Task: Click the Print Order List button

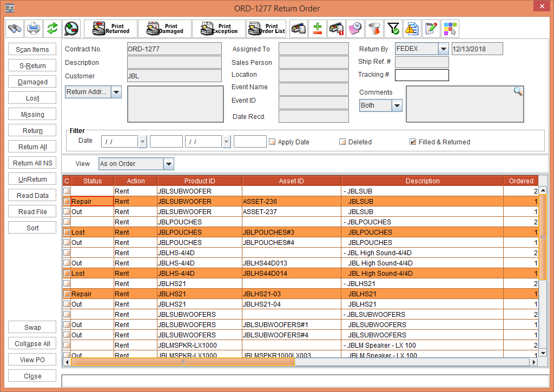Action: click(266, 28)
